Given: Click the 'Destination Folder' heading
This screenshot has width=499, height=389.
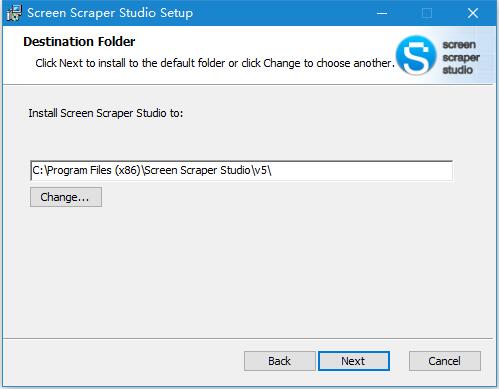Looking at the screenshot, I should tap(79, 42).
